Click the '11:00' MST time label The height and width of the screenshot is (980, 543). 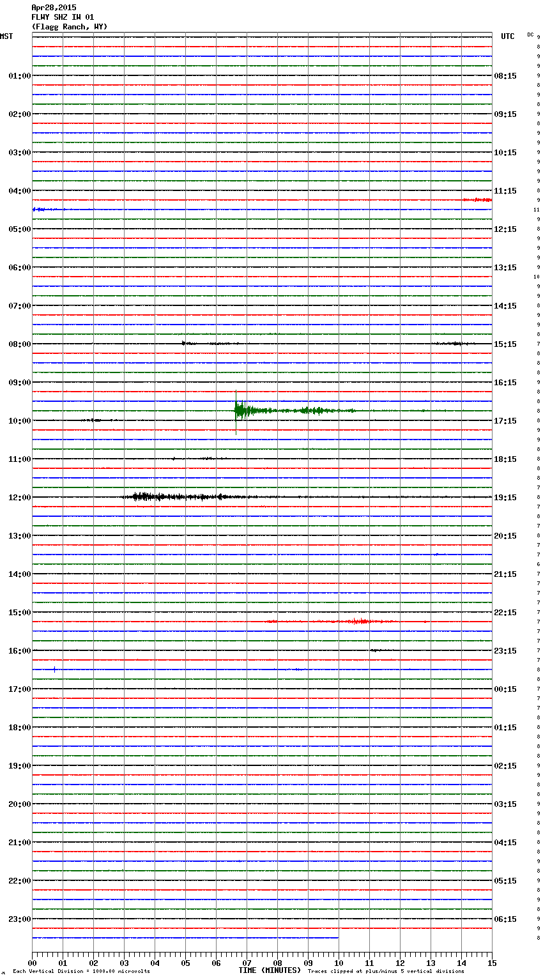point(20,459)
